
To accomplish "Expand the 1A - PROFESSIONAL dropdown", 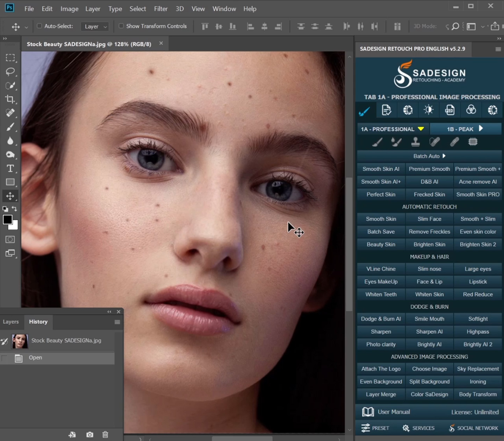I will click(421, 129).
